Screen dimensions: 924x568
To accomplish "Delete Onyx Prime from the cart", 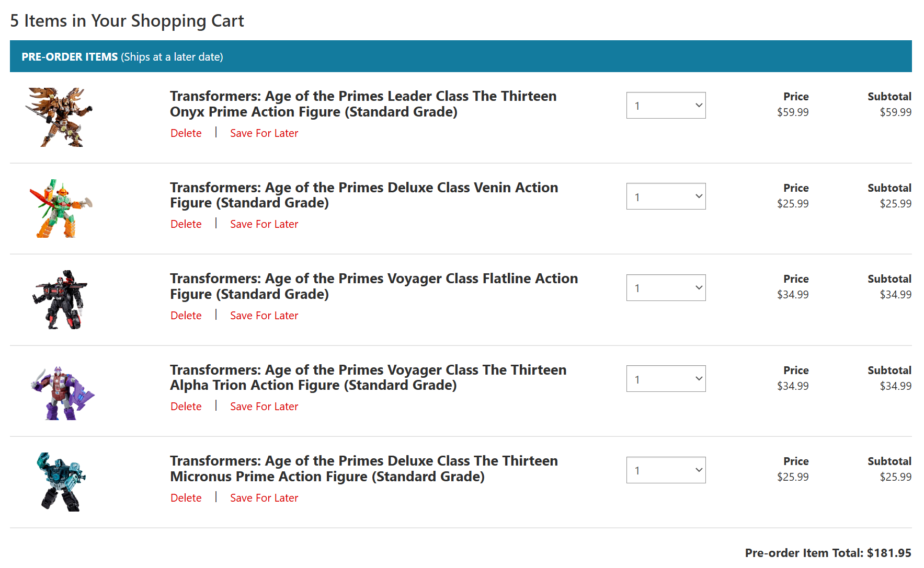I will tap(186, 133).
